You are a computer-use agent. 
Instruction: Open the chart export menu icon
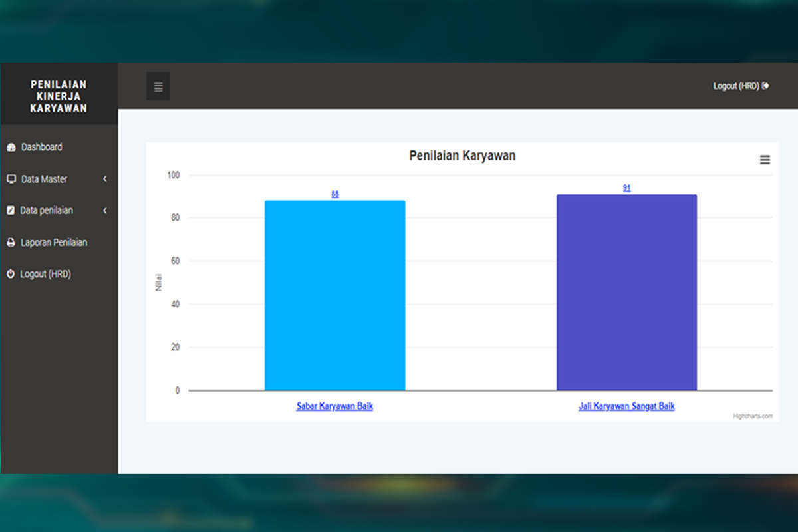tap(765, 160)
